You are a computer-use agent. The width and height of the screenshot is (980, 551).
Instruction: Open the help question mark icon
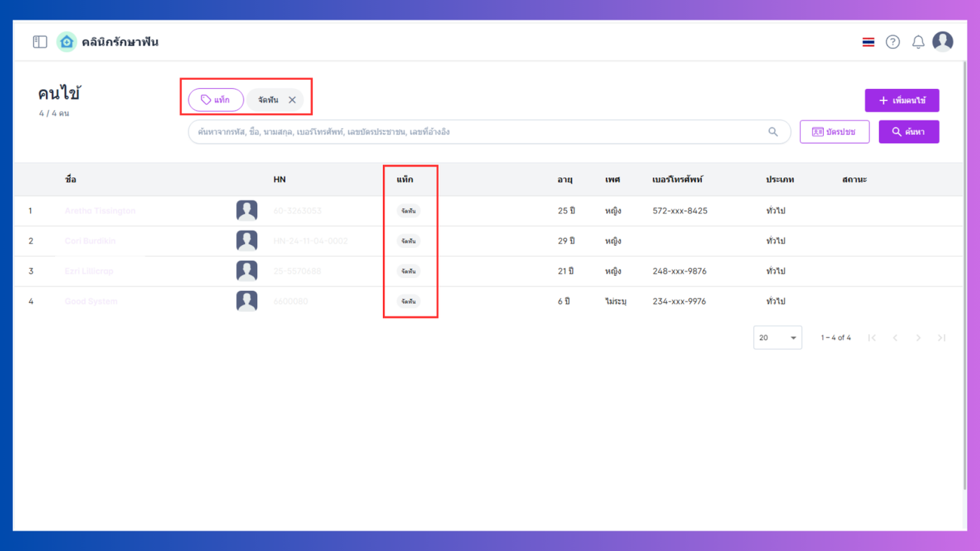892,42
